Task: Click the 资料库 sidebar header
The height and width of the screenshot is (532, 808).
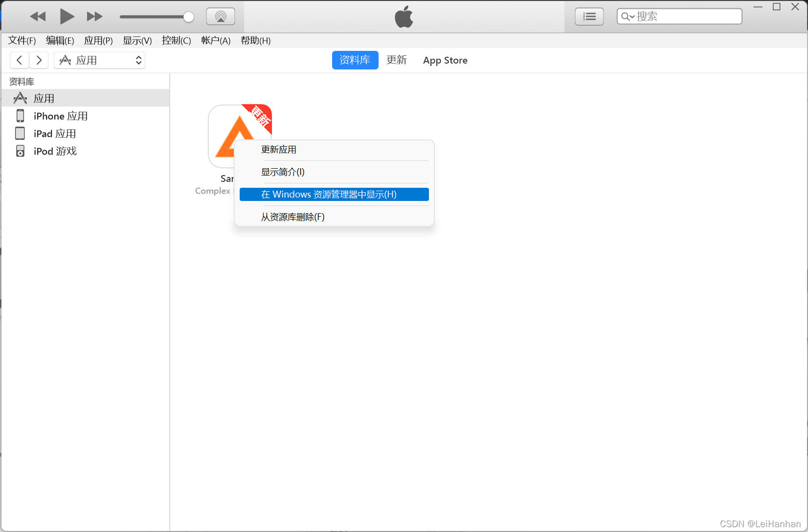Action: coord(22,82)
